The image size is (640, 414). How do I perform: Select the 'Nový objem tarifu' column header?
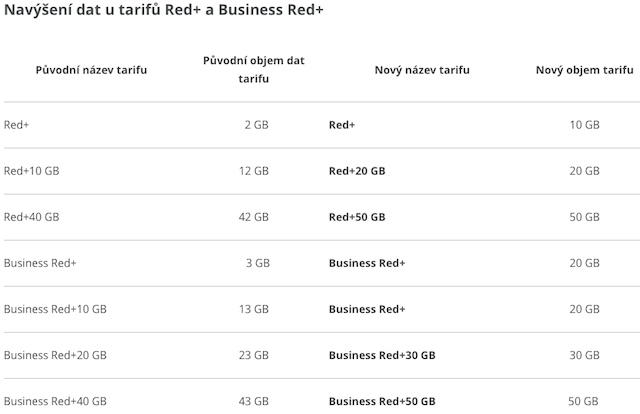tap(584, 70)
